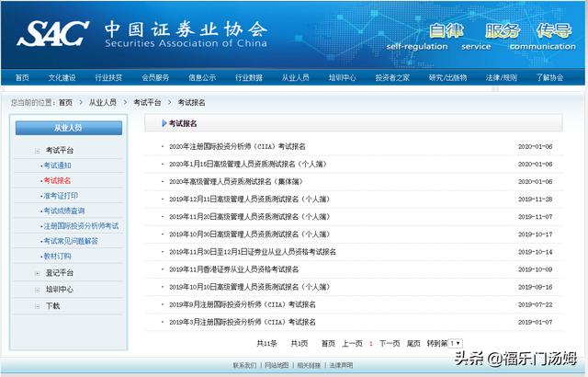Click the 考试报名 section heading
This screenshot has height=377, width=588.
pos(183,123)
